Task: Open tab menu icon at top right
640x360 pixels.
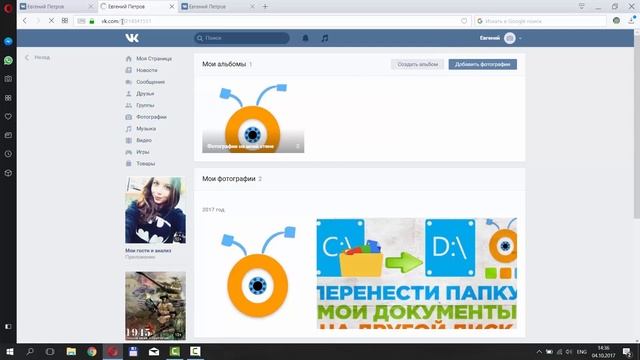Action: click(582, 6)
